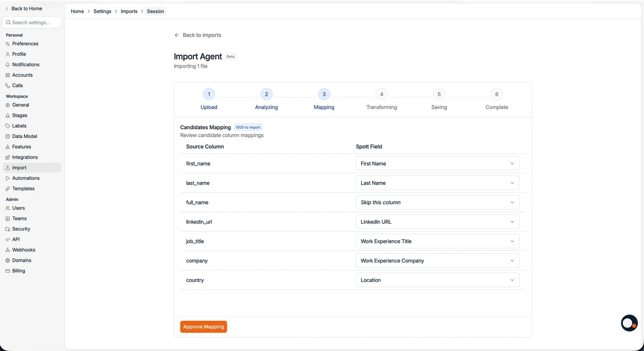The height and width of the screenshot is (351, 644).
Task: Click the Labels tag icon
Action: pyautogui.click(x=8, y=126)
